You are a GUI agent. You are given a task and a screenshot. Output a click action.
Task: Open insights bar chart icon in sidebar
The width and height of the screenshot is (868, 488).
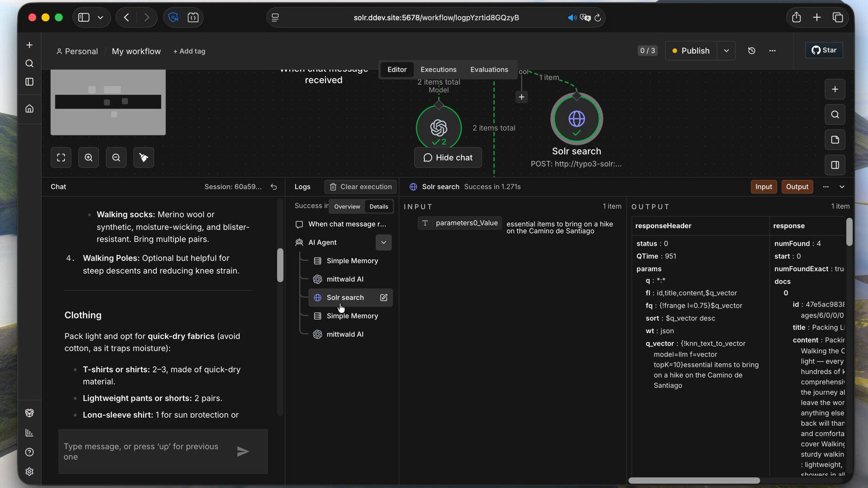click(x=29, y=433)
